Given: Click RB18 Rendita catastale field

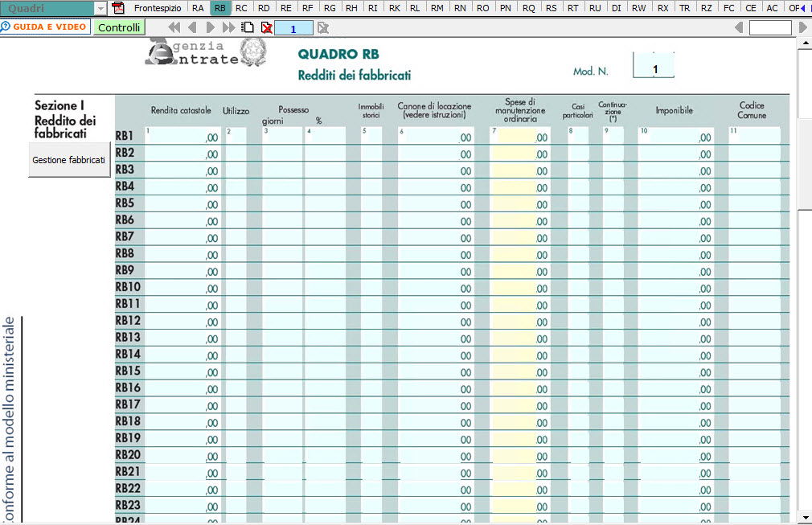Looking at the screenshot, I should 182,421.
